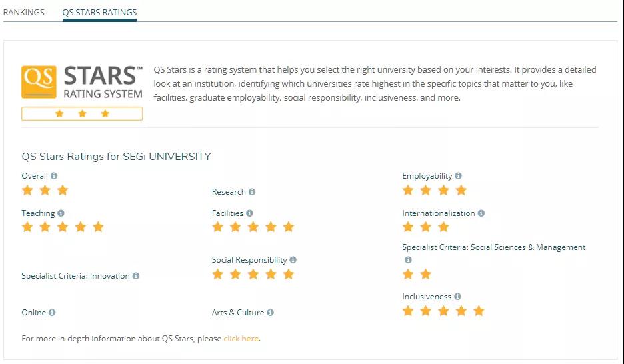Viewport: 624px width, 364px height.
Task: Click the Specialist Criteria: Innovation info icon
Action: [x=136, y=276]
